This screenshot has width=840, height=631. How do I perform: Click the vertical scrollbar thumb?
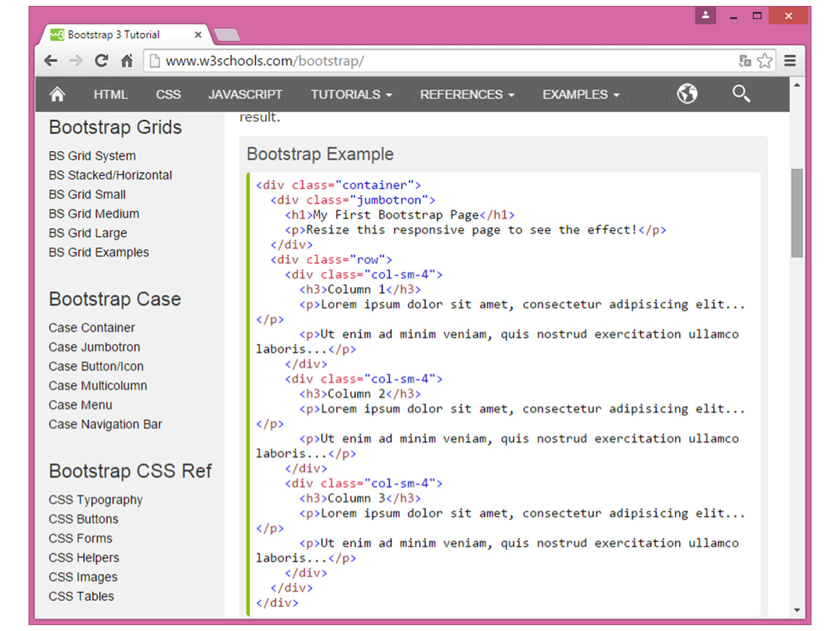(796, 213)
